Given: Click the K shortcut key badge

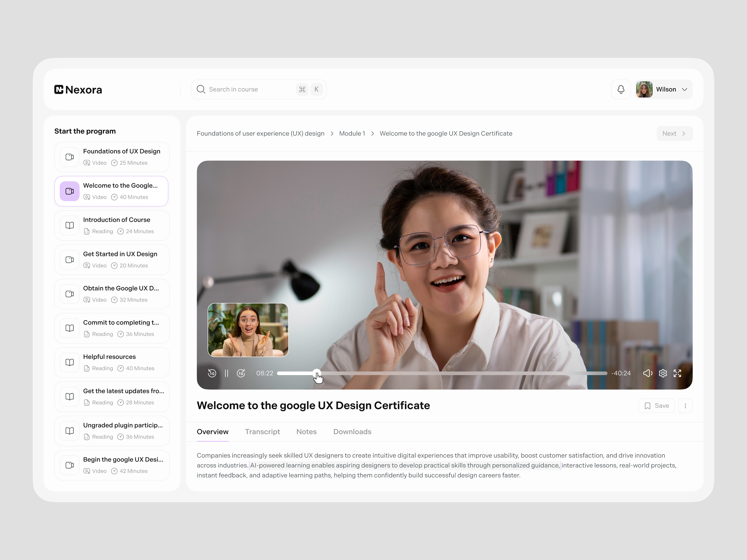Looking at the screenshot, I should click(316, 89).
